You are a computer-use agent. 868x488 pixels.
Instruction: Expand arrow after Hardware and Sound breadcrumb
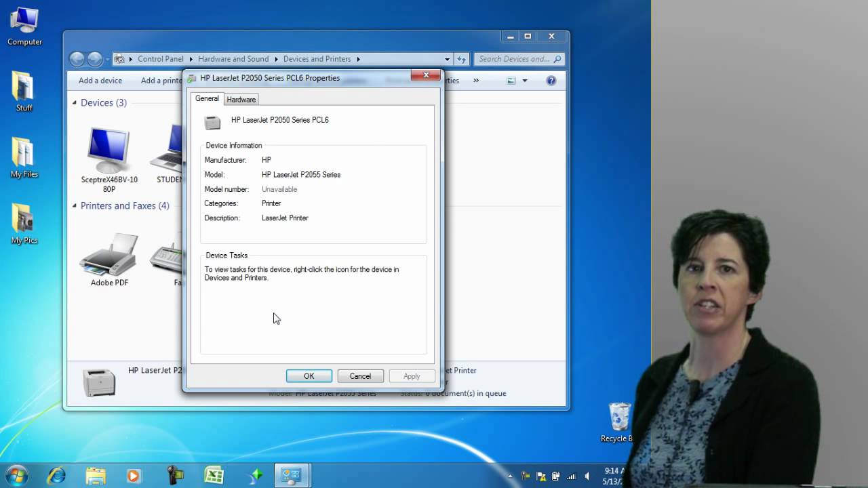pyautogui.click(x=276, y=59)
